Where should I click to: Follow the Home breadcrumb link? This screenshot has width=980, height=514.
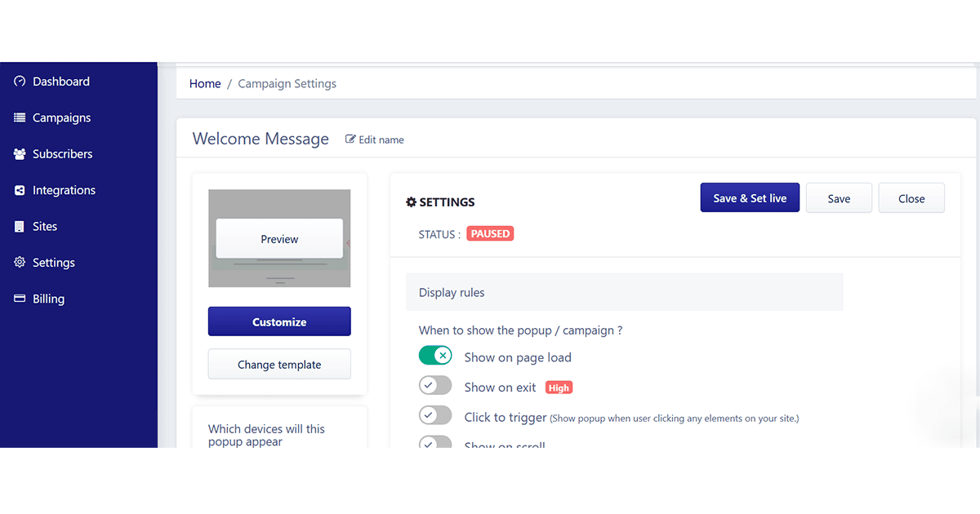205,83
